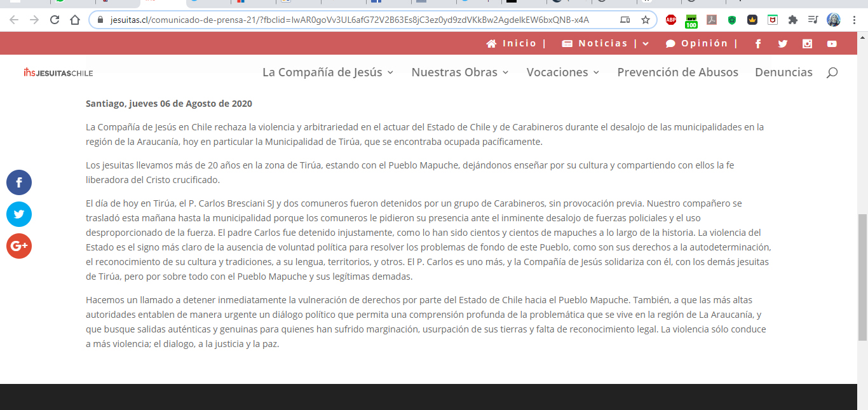Viewport: 868px width, 410px height.
Task: Open the YouTube icon in top bar
Action: (x=832, y=44)
